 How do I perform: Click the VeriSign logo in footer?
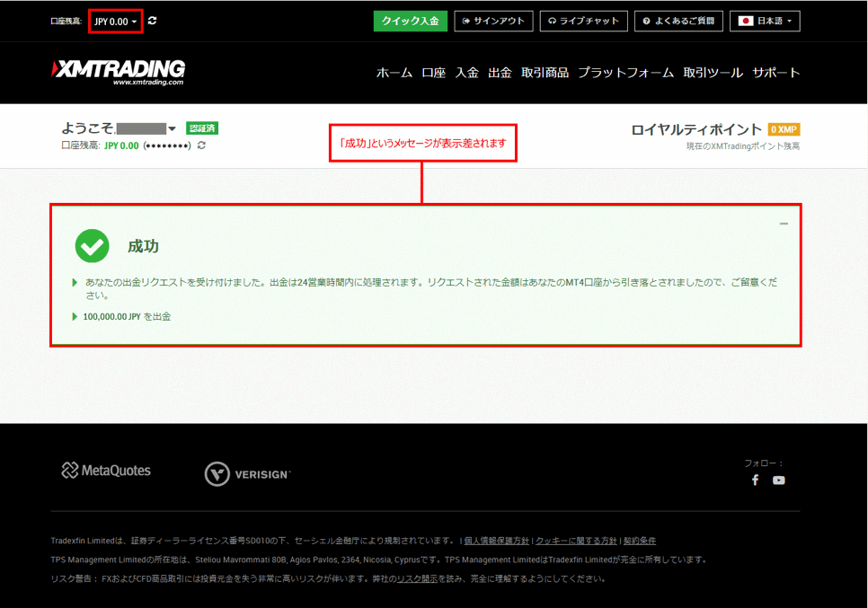coord(248,474)
